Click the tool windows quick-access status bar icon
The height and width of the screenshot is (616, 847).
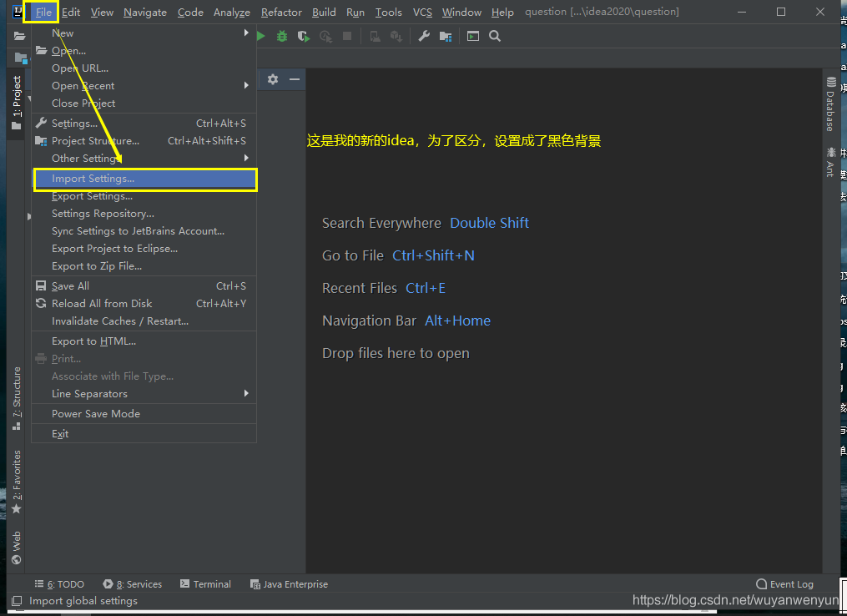[17, 601]
